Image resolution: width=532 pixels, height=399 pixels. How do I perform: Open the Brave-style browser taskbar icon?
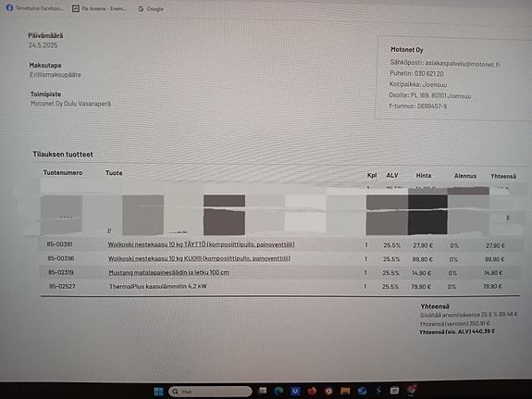coord(328,392)
